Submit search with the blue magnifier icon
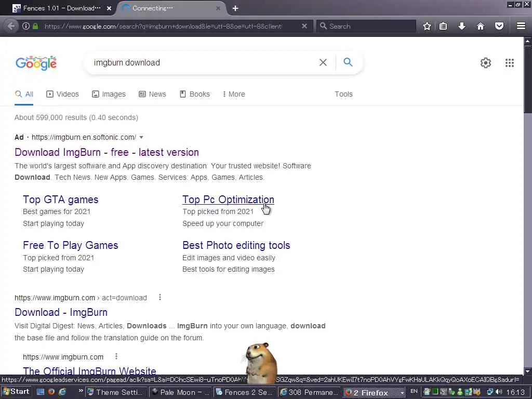The image size is (532, 399). coord(348,62)
